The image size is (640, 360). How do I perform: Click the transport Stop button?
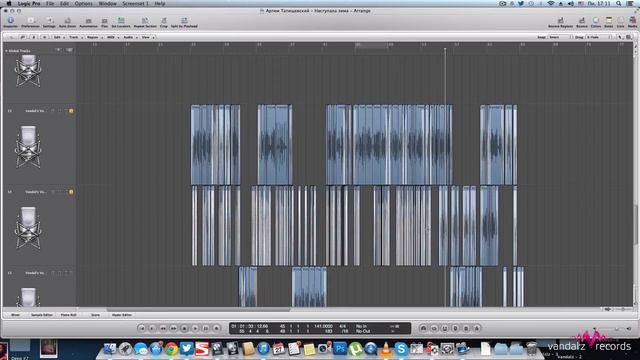(x=184, y=328)
